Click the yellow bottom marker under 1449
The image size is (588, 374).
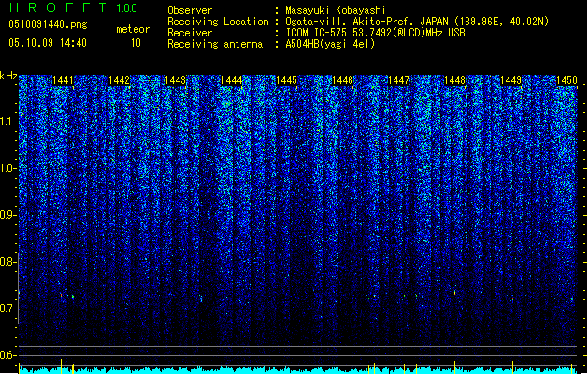pos(512,367)
